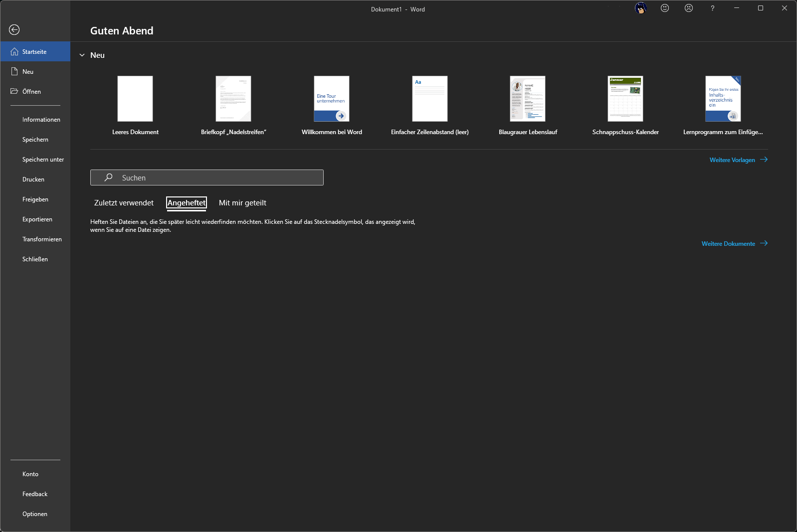Click the Startseite home icon
Screen dimensions: 797x532
point(14,52)
